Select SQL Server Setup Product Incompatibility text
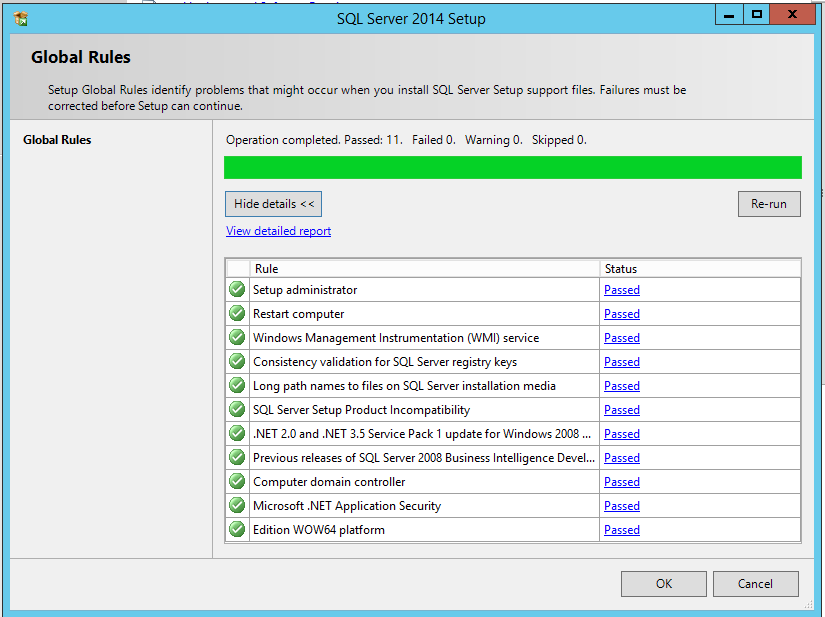This screenshot has width=825, height=617. click(x=361, y=410)
